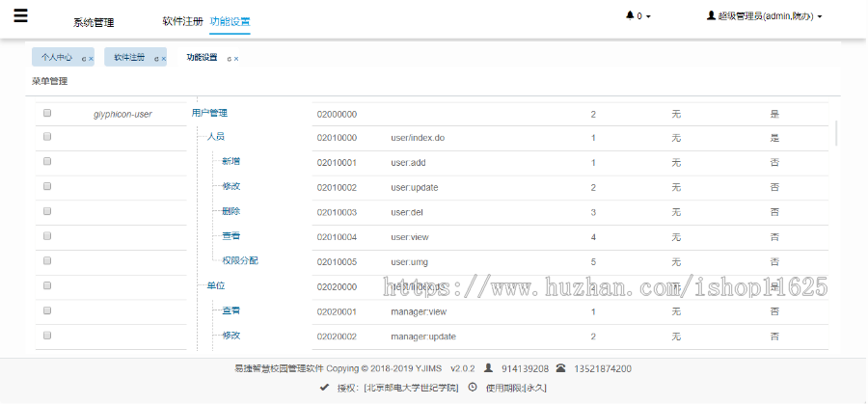Viewport: 868px width, 404px height.
Task: Click menu code 02010001
Action: 337,163
